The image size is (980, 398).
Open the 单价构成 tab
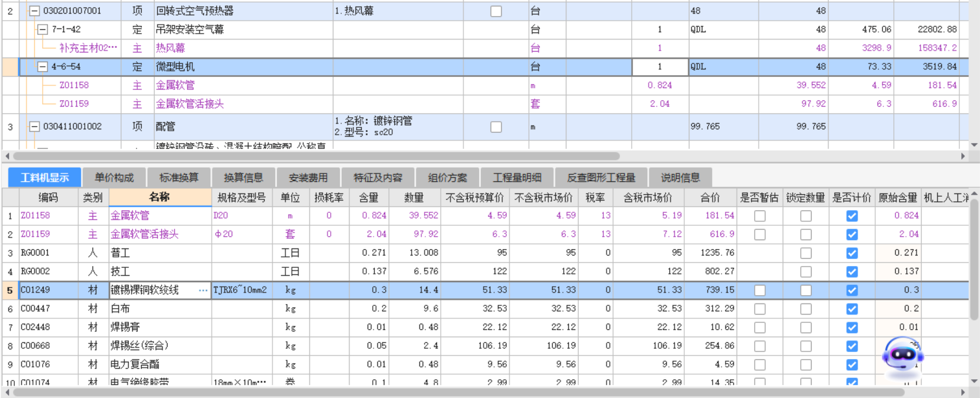[x=114, y=177]
